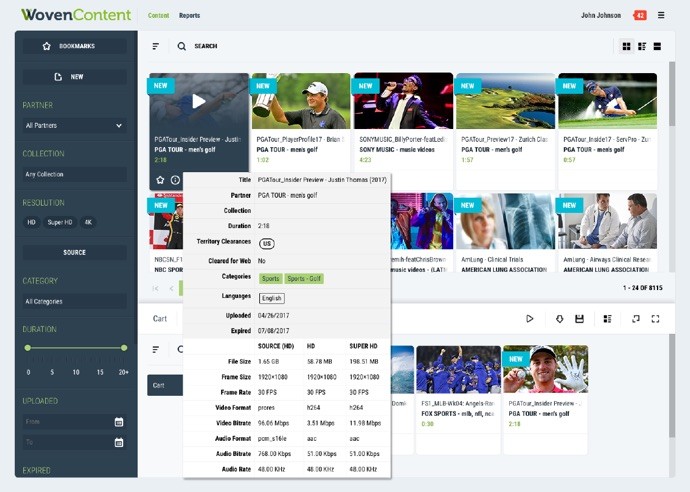Screen dimensions: 690x492
Task: Open the Content tab
Action: [158, 16]
